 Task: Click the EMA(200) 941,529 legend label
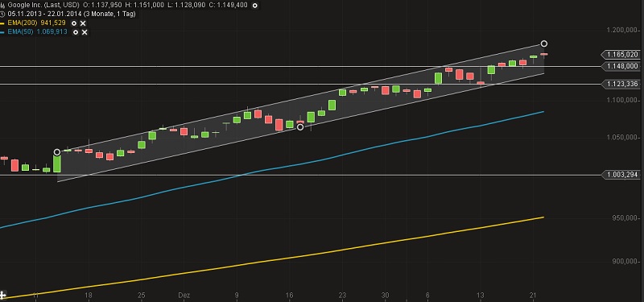tap(36, 23)
